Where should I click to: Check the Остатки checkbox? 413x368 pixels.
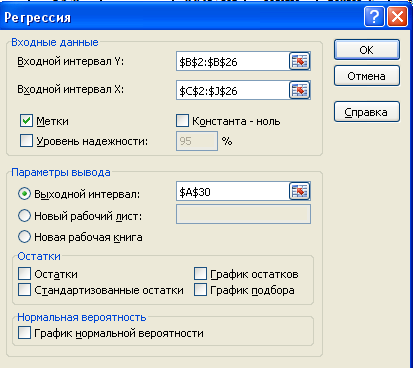24,274
